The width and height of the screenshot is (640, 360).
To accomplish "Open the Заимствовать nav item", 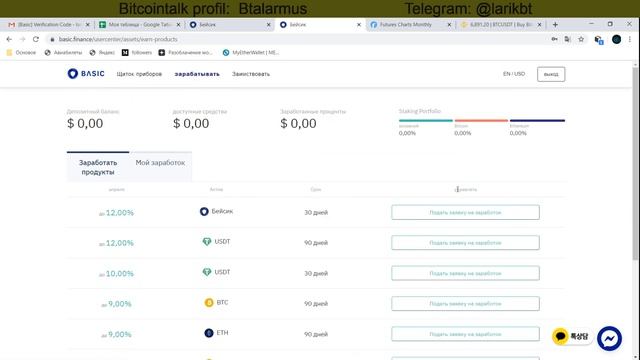I will click(251, 74).
